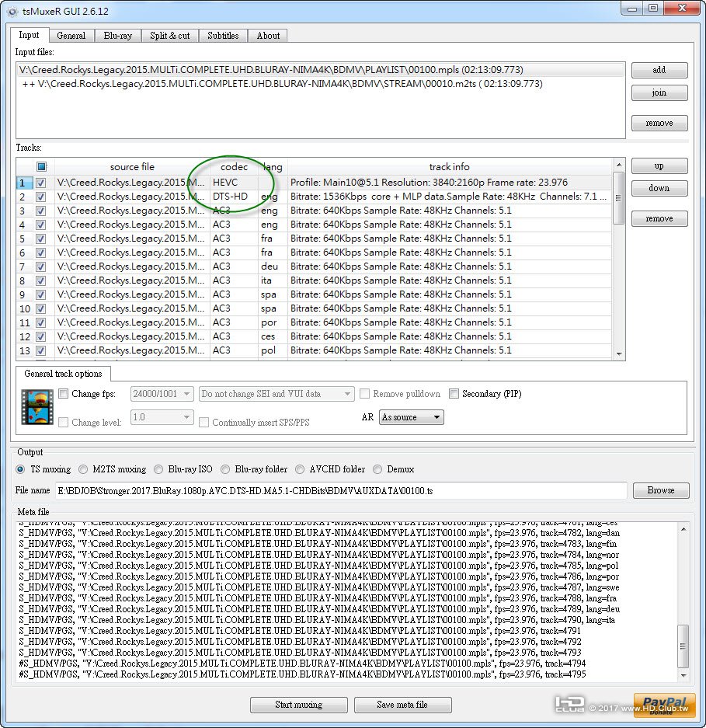Click Browse for output file

[661, 490]
